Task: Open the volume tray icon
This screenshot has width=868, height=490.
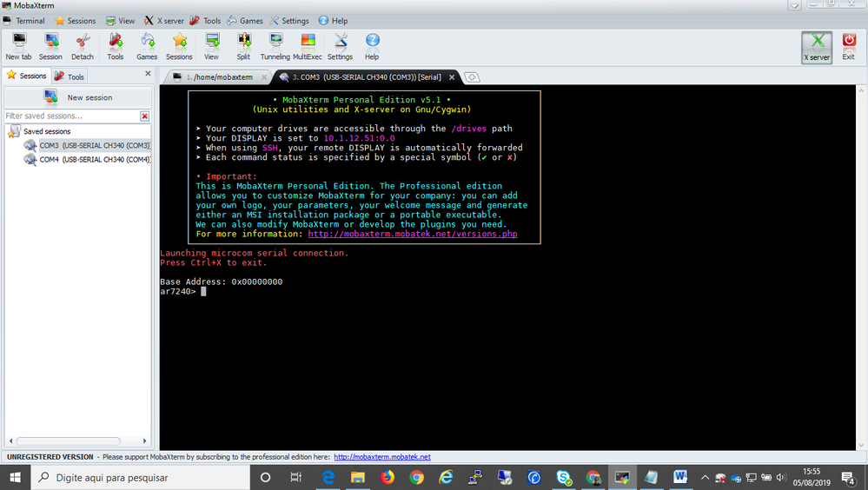Action: click(x=781, y=477)
